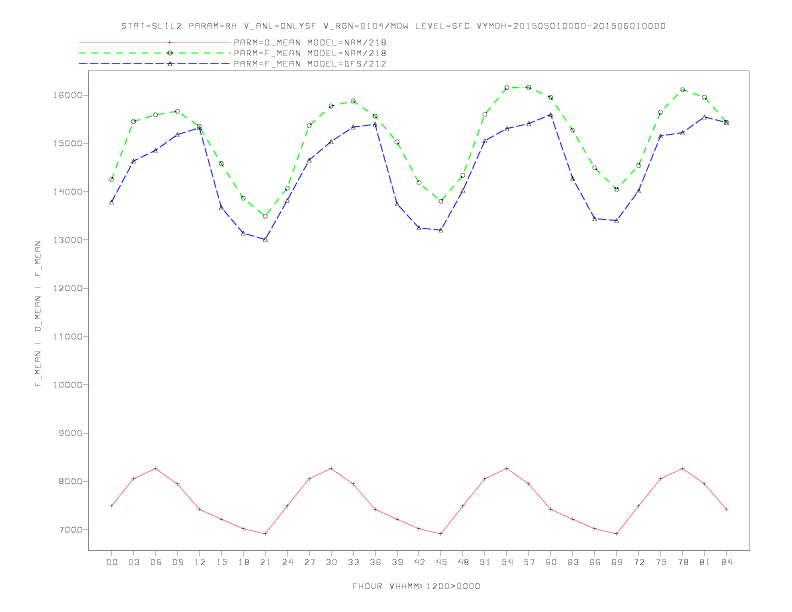Click the y-axis title F_MEAN | O_MEAN | F_MEAN
792x612 pixels.
(x=38, y=314)
